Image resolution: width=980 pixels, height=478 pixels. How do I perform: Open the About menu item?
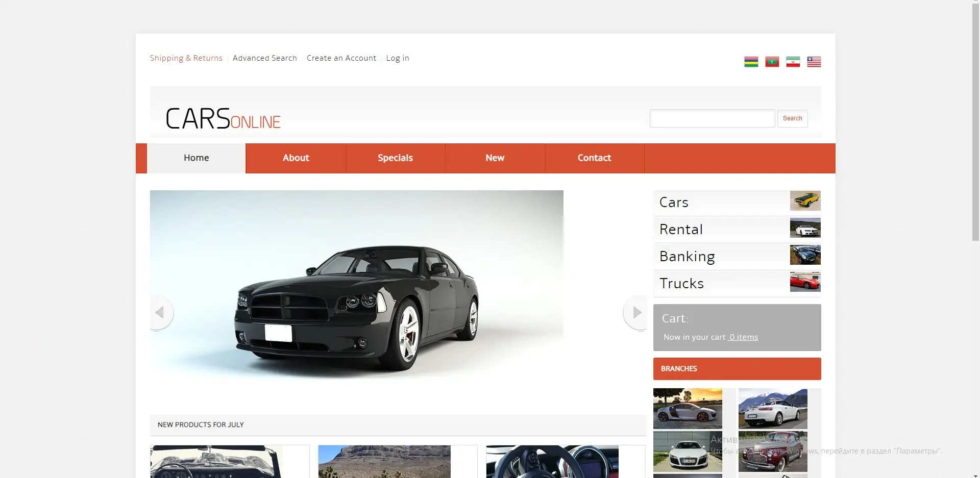click(x=296, y=158)
